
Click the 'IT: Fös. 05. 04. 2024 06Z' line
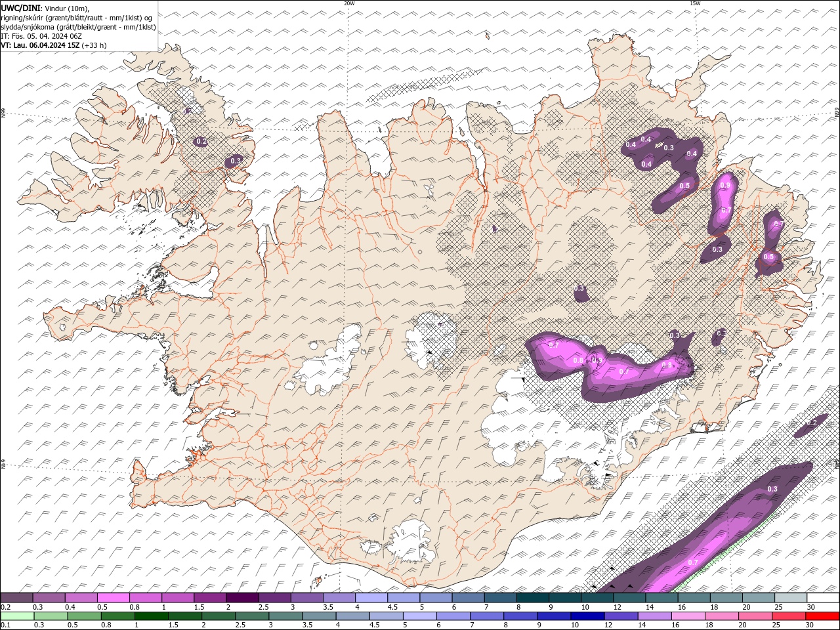[40, 36]
